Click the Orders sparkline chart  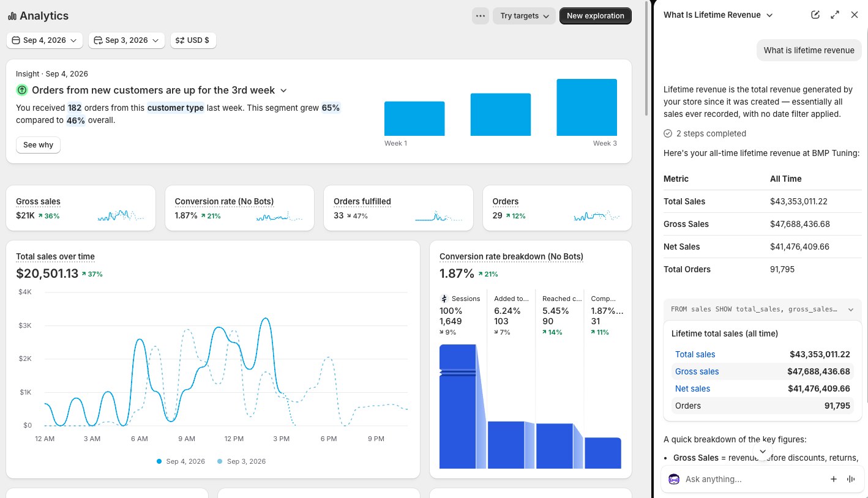pyautogui.click(x=597, y=215)
